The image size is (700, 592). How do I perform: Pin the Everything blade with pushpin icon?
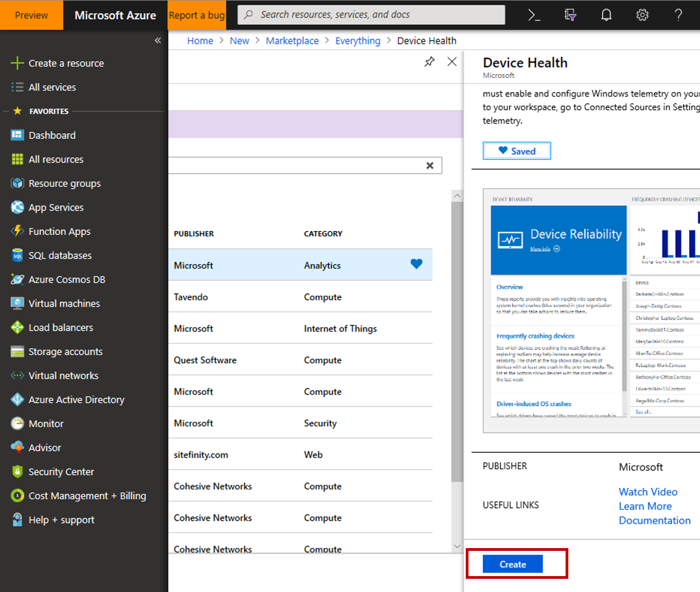(x=430, y=62)
